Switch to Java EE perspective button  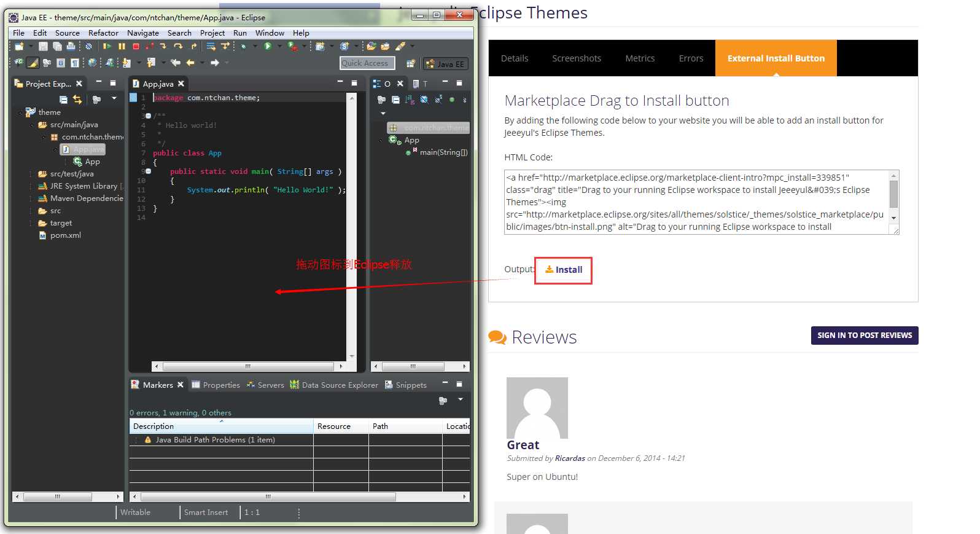point(446,64)
